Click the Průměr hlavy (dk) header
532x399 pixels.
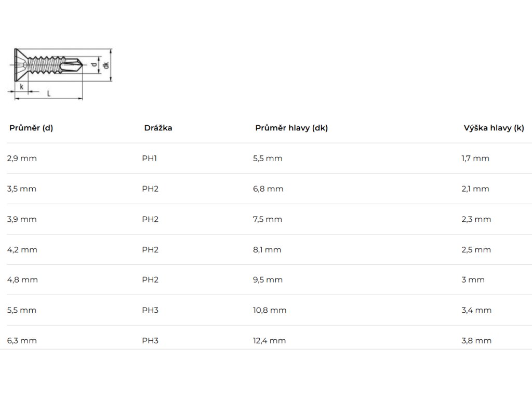[x=291, y=128]
